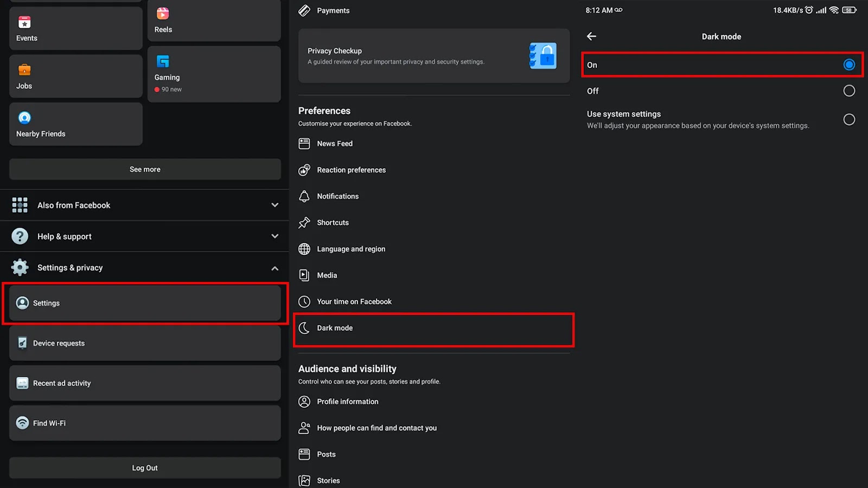Click the Wi-Fi icon in the status bar
This screenshot has height=488, width=868.
(834, 10)
